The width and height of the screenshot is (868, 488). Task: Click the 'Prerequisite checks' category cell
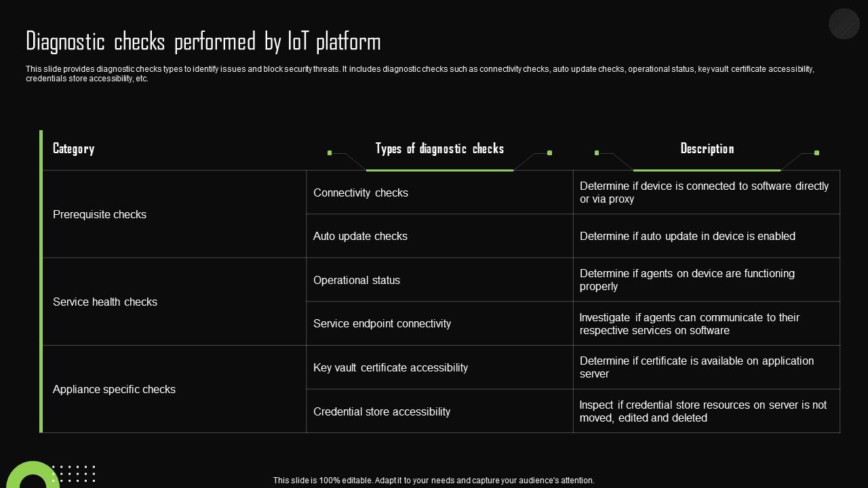pyautogui.click(x=174, y=214)
